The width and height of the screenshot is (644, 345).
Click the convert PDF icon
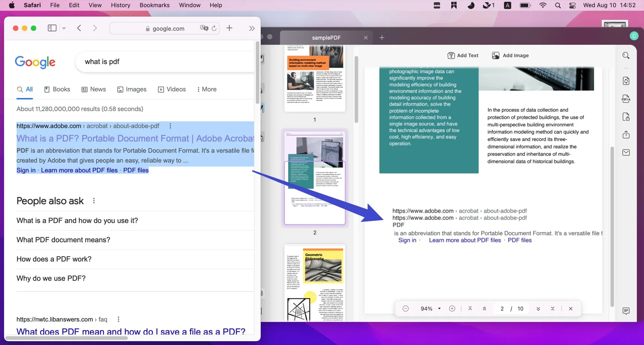point(626,81)
